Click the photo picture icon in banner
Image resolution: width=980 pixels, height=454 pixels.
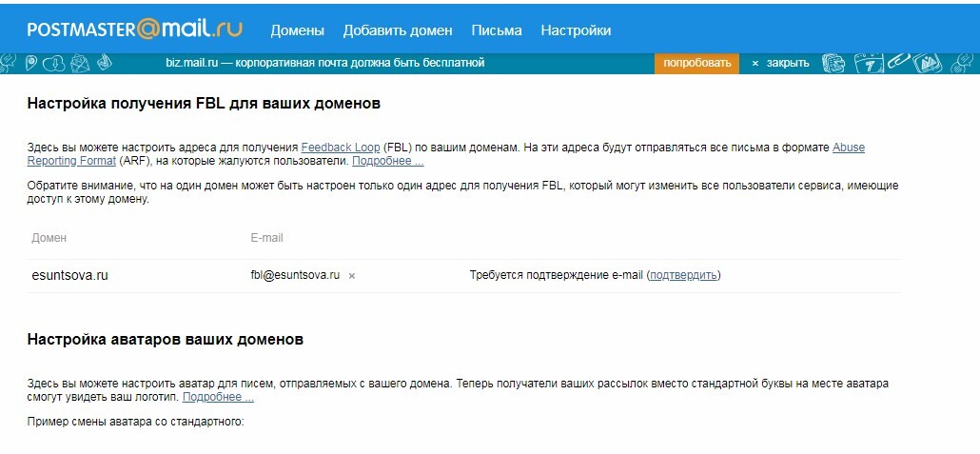tap(927, 64)
